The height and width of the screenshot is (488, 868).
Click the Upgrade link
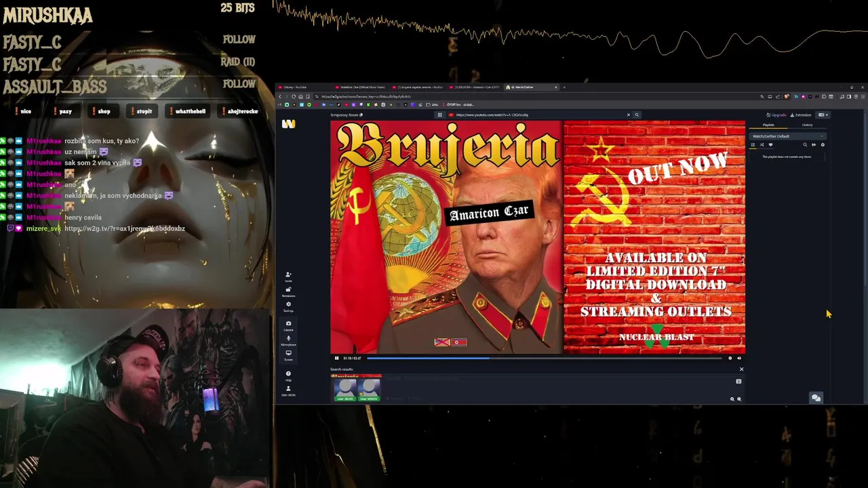pyautogui.click(x=776, y=115)
